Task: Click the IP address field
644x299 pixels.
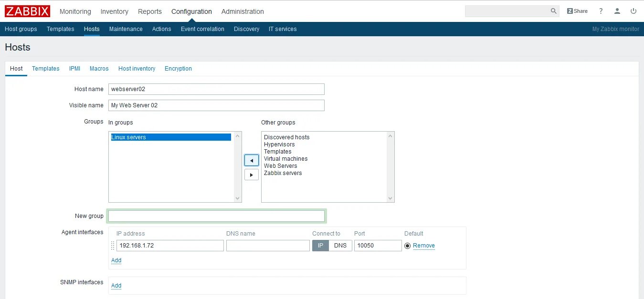Action: [170, 246]
